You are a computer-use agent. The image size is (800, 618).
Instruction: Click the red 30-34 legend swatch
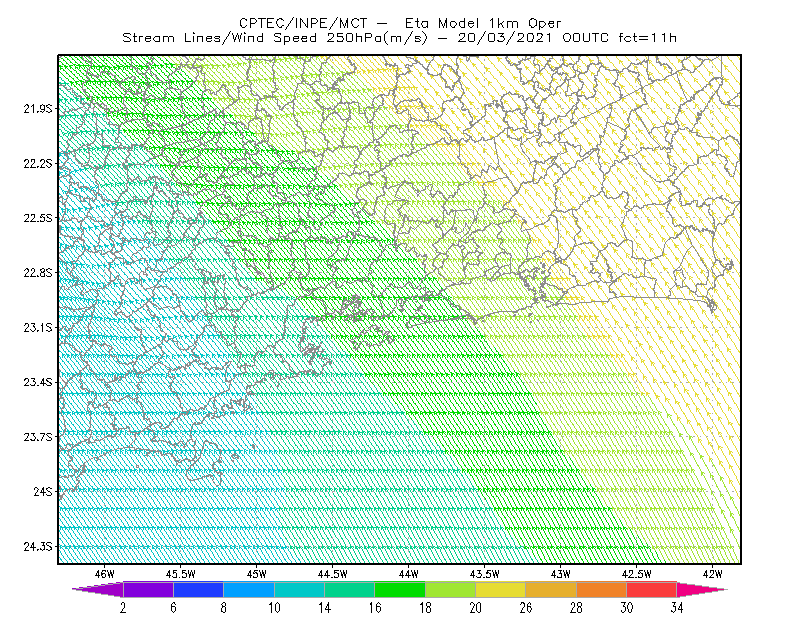(652, 589)
